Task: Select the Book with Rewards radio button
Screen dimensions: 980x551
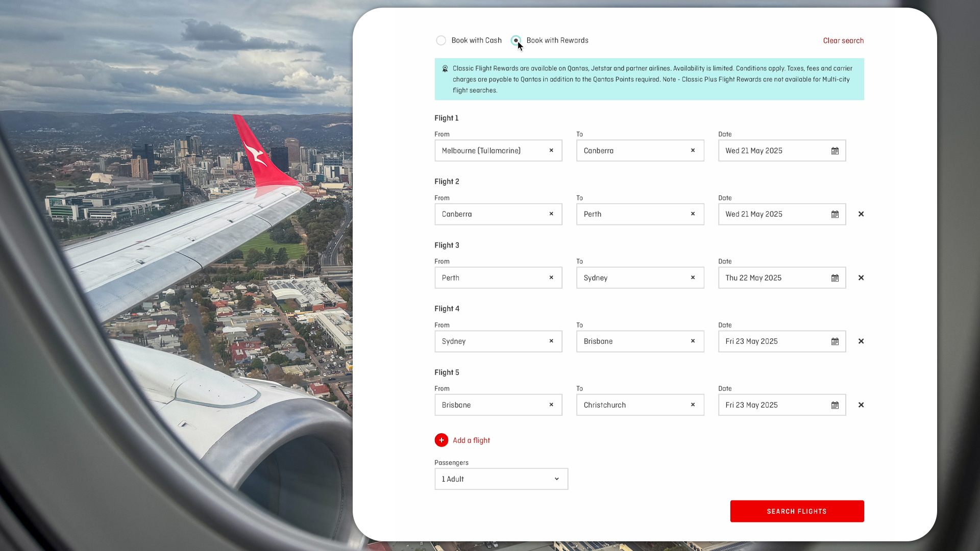Action: 516,40
